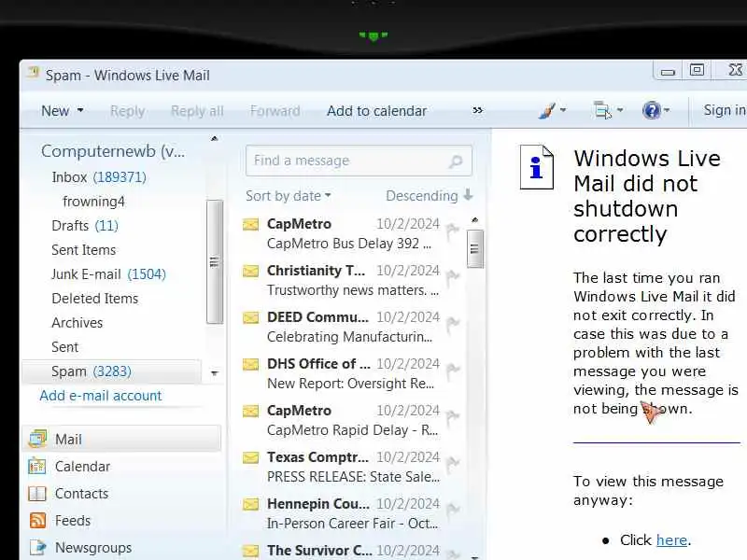
Task: Open the Sort by date dropdown
Action: [x=289, y=196]
